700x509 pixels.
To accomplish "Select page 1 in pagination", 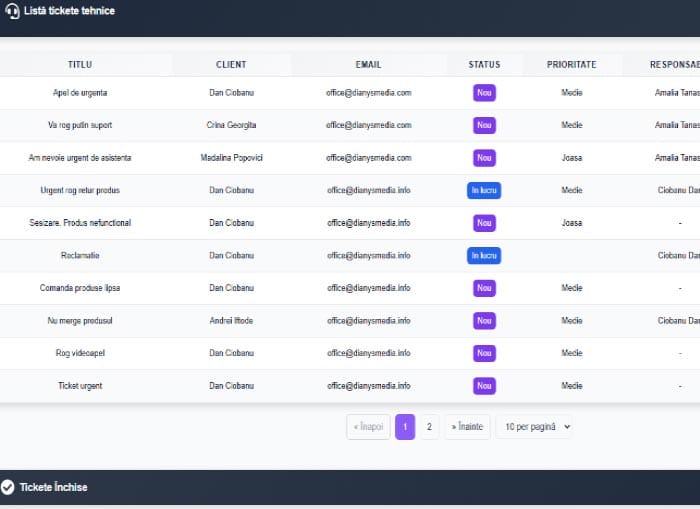I will [405, 427].
